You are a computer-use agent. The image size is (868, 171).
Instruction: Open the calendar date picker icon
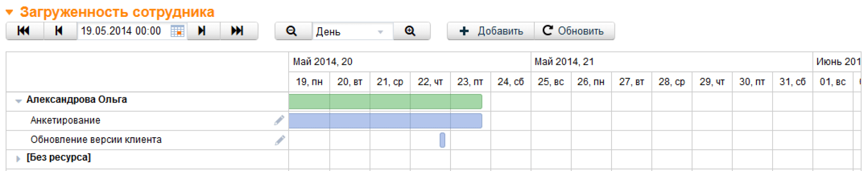tap(178, 31)
